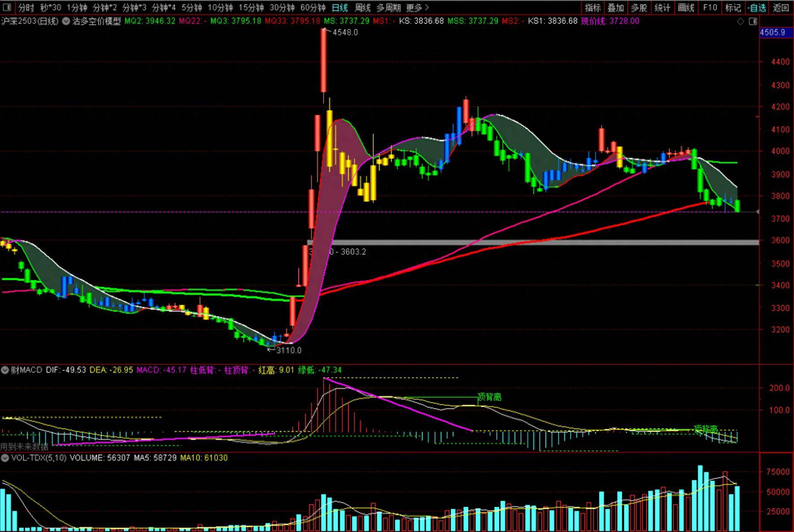Click the MQ2: 3946.32 indicator value
Viewport: 794px width, 532px height.
click(150, 21)
